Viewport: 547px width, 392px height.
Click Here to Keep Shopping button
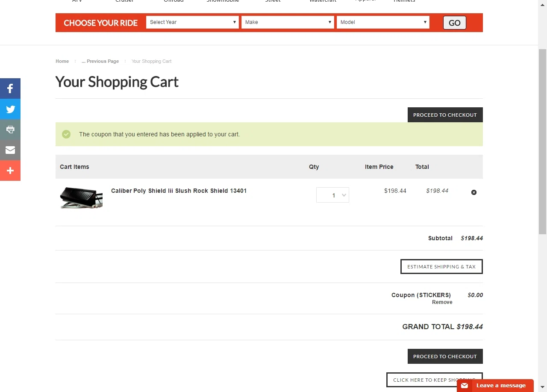pyautogui.click(x=434, y=380)
